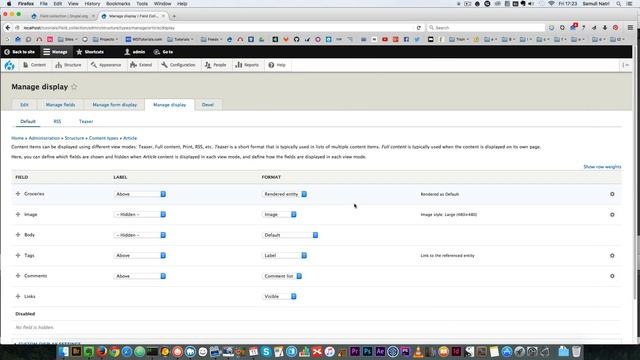Open the Body format dropdown

pyautogui.click(x=290, y=235)
